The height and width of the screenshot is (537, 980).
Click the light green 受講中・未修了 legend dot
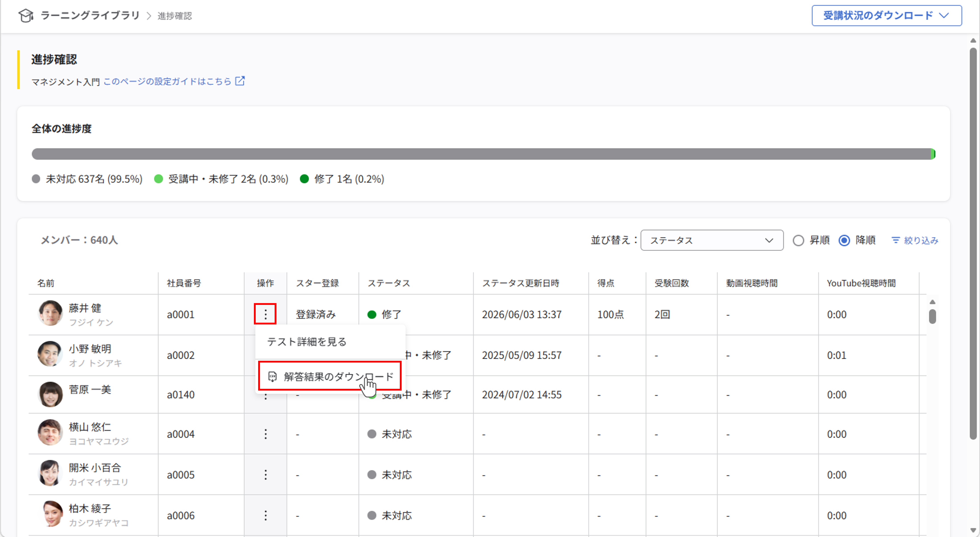[159, 179]
